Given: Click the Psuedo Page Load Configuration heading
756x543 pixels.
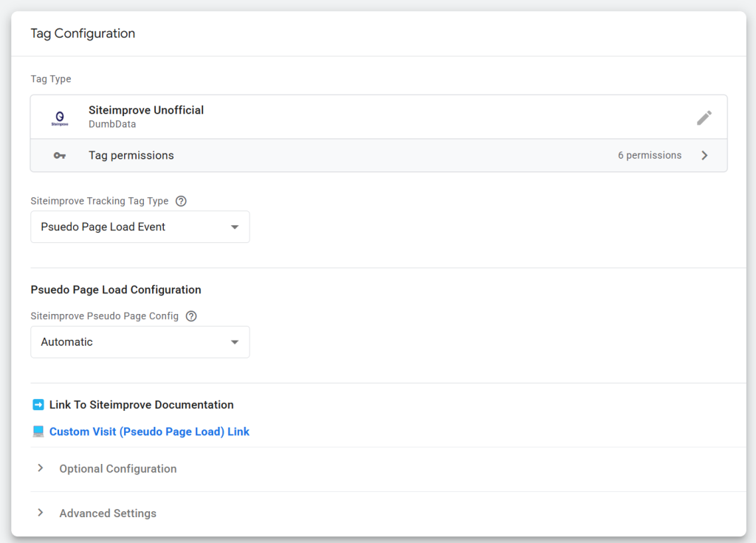Looking at the screenshot, I should click(116, 290).
